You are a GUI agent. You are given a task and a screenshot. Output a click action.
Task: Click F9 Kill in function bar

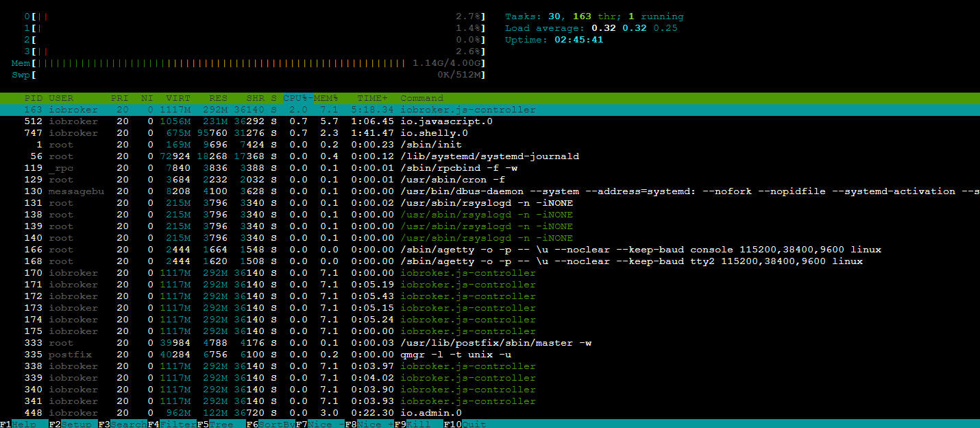pyautogui.click(x=419, y=425)
